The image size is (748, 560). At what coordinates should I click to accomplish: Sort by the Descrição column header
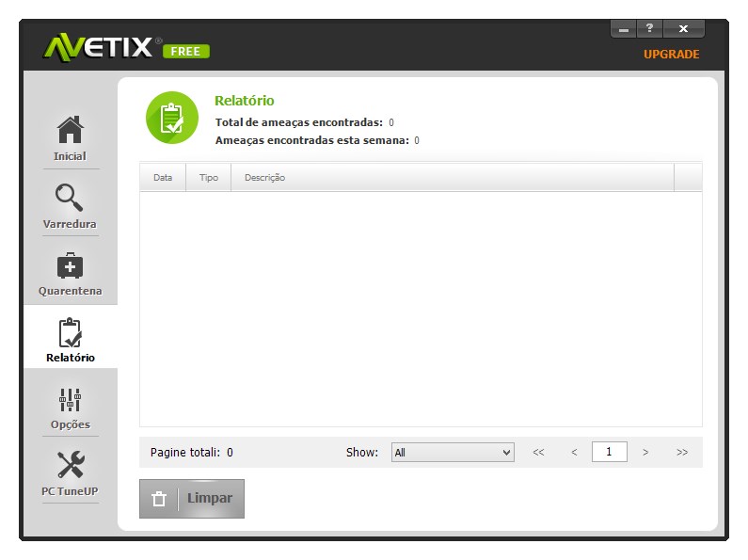453,178
